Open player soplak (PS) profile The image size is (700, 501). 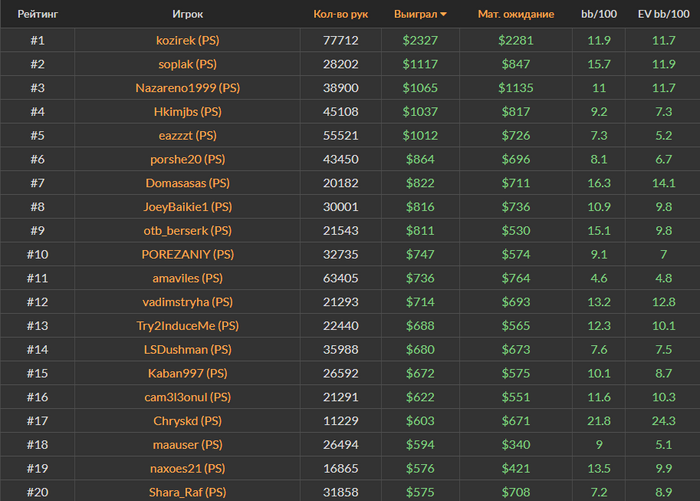click(x=187, y=64)
